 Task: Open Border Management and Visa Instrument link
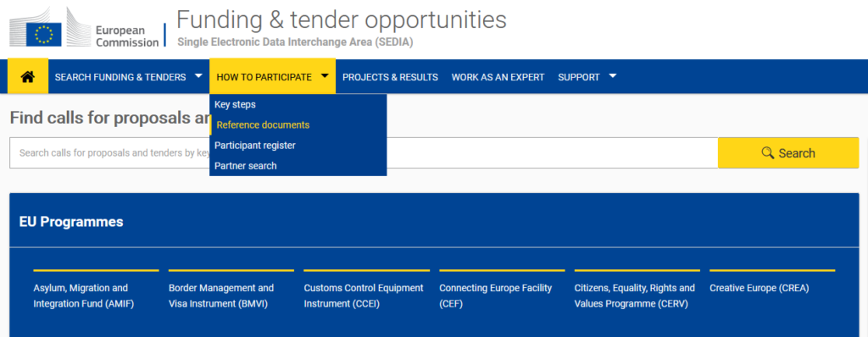pos(221,296)
